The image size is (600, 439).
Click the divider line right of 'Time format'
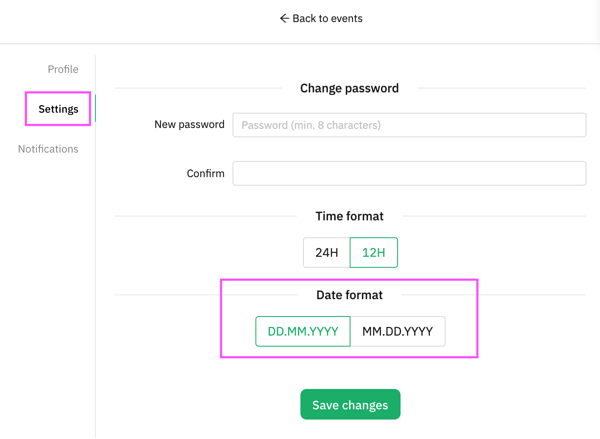point(494,216)
